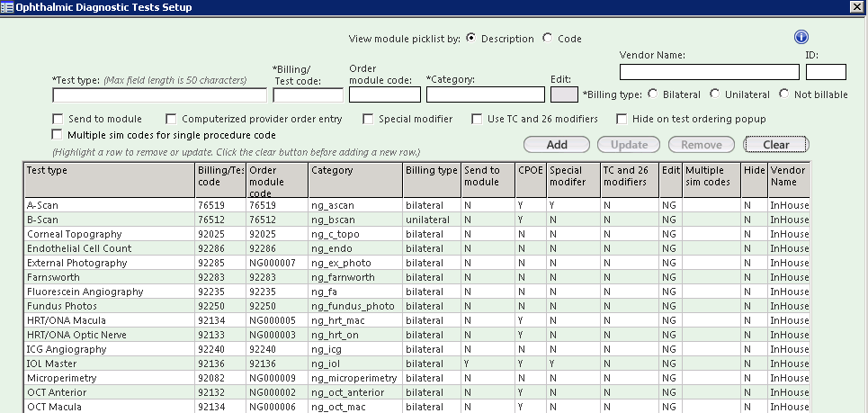Focus the ID input field
Image resolution: width=868 pixels, height=413 pixels.
pyautogui.click(x=826, y=72)
